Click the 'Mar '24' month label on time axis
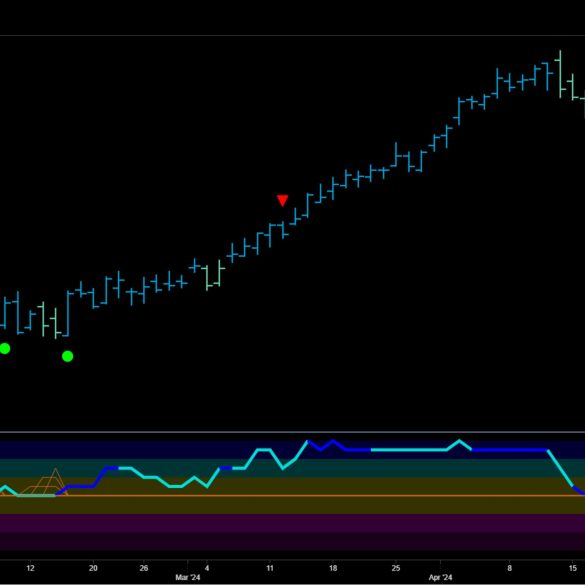585x585 pixels. (188, 577)
